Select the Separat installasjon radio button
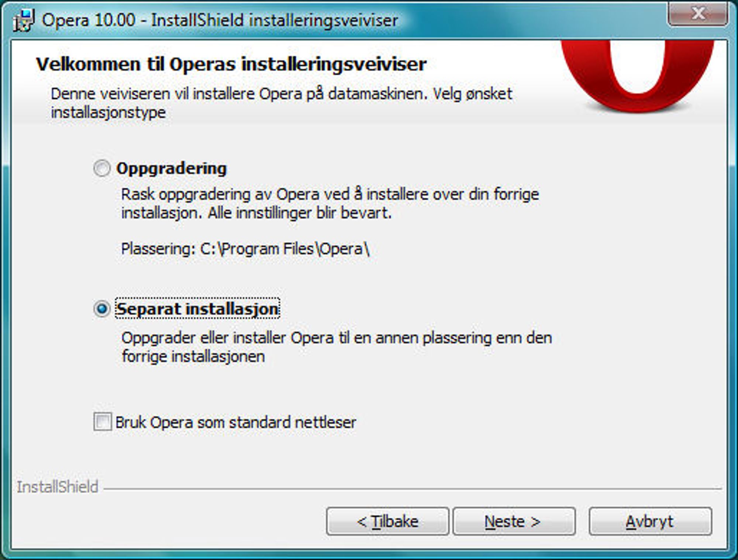 pos(102,308)
